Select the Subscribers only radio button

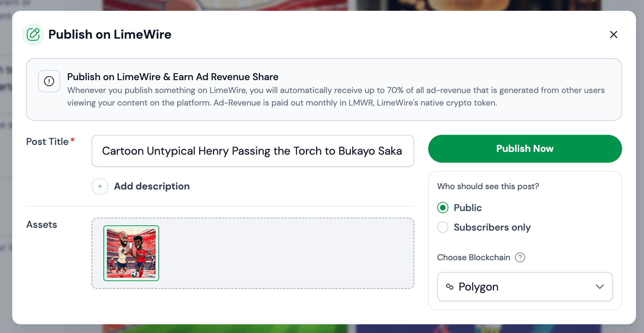pyautogui.click(x=443, y=227)
